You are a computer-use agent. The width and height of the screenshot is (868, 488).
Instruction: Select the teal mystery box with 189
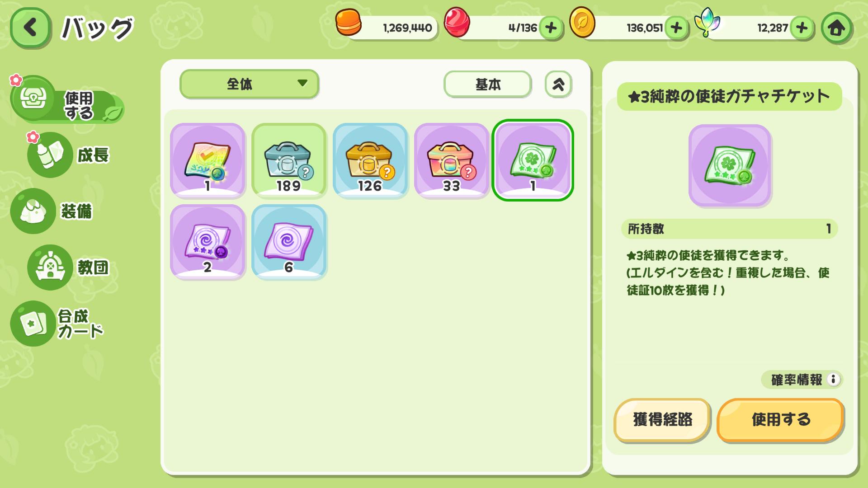[289, 160]
